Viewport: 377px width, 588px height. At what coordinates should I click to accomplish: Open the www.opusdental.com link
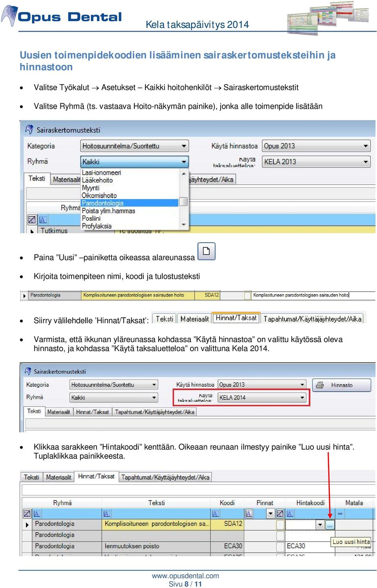[x=185, y=576]
